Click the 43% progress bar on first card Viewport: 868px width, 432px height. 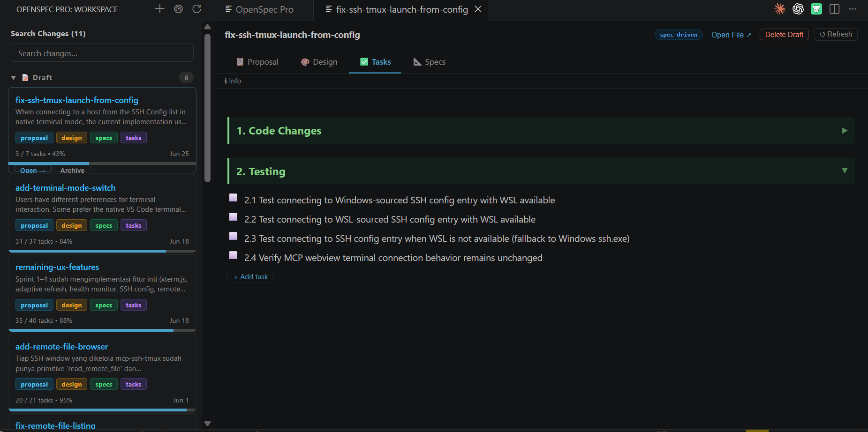point(102,164)
